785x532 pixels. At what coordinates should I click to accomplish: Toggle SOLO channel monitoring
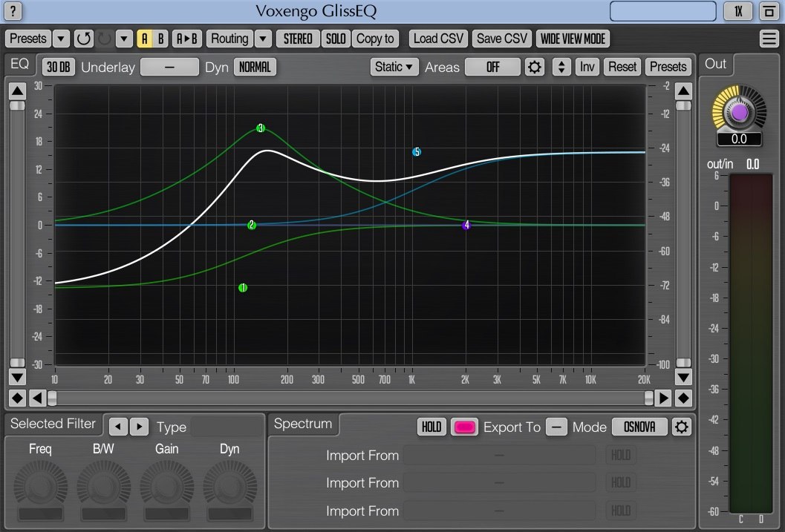tap(336, 39)
